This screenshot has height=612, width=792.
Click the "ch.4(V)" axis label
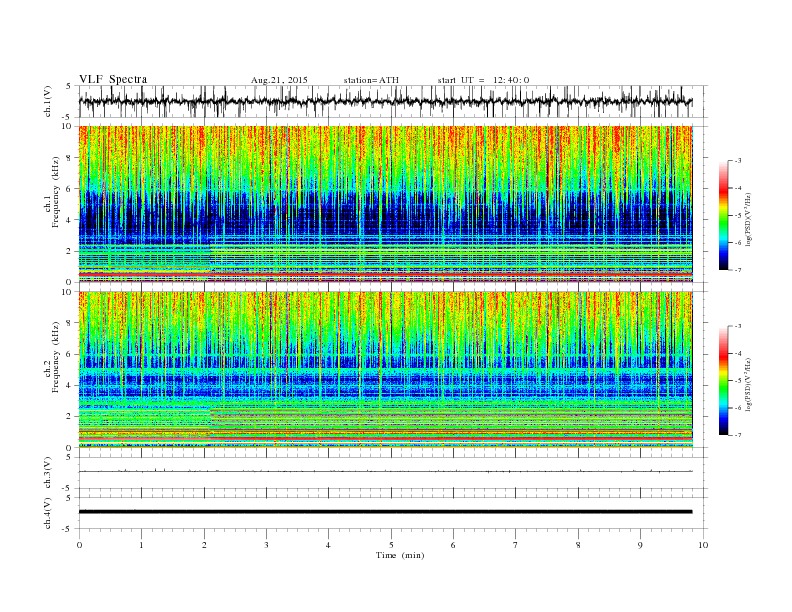(47, 513)
